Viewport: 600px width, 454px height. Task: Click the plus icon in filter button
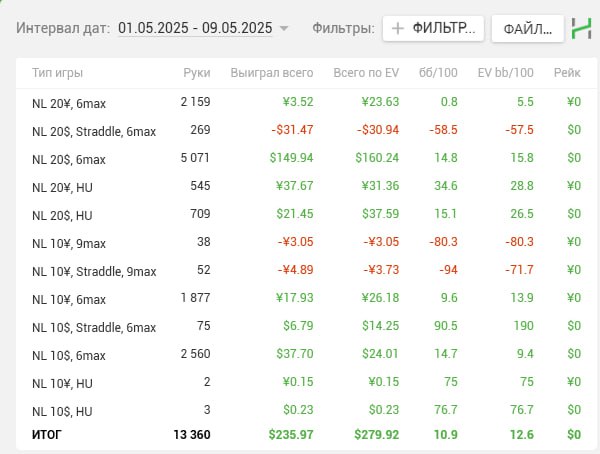point(398,28)
